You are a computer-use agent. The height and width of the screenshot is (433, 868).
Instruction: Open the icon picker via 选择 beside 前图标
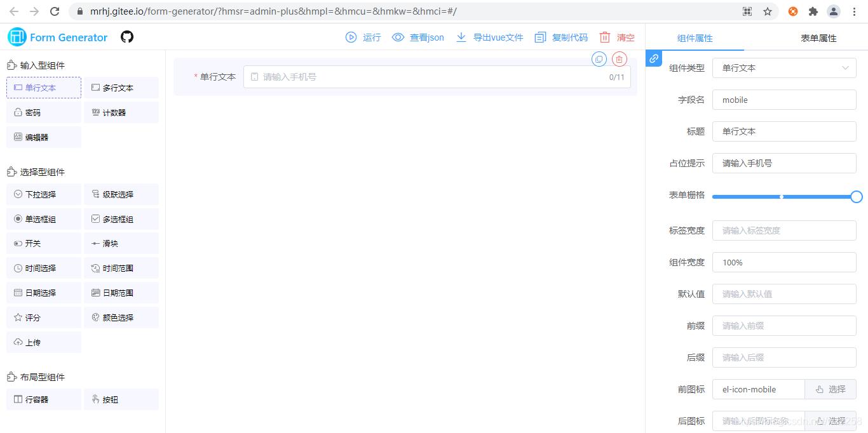tap(831, 389)
